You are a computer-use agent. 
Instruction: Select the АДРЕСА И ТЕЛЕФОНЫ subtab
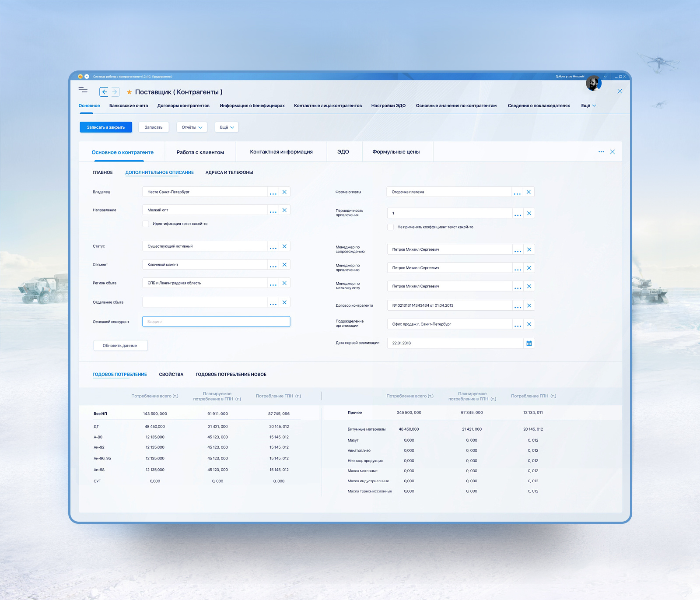click(x=229, y=172)
